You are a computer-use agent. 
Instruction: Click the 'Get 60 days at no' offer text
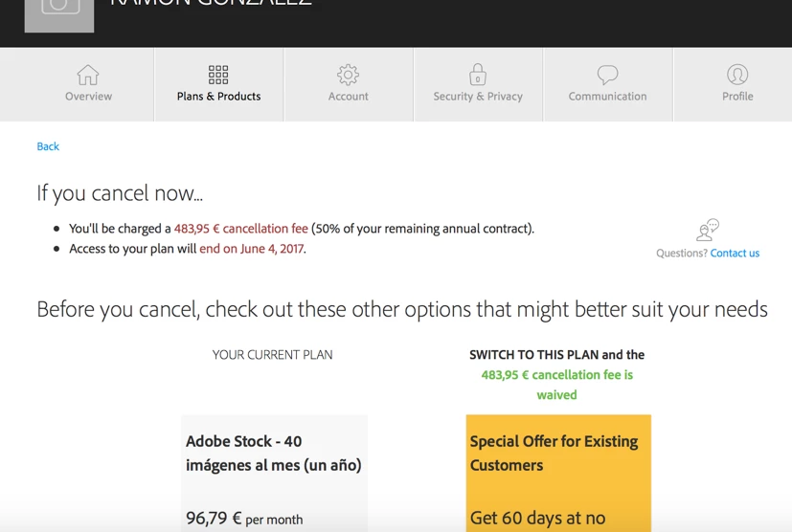click(537, 518)
